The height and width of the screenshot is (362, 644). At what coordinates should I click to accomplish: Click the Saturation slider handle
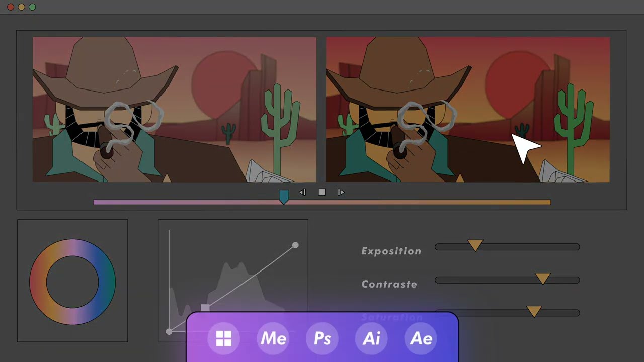(x=534, y=312)
